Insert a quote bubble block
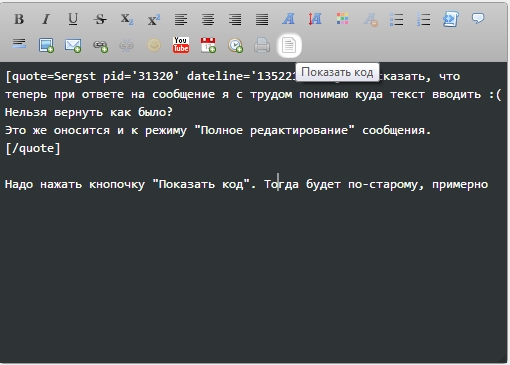 point(478,18)
